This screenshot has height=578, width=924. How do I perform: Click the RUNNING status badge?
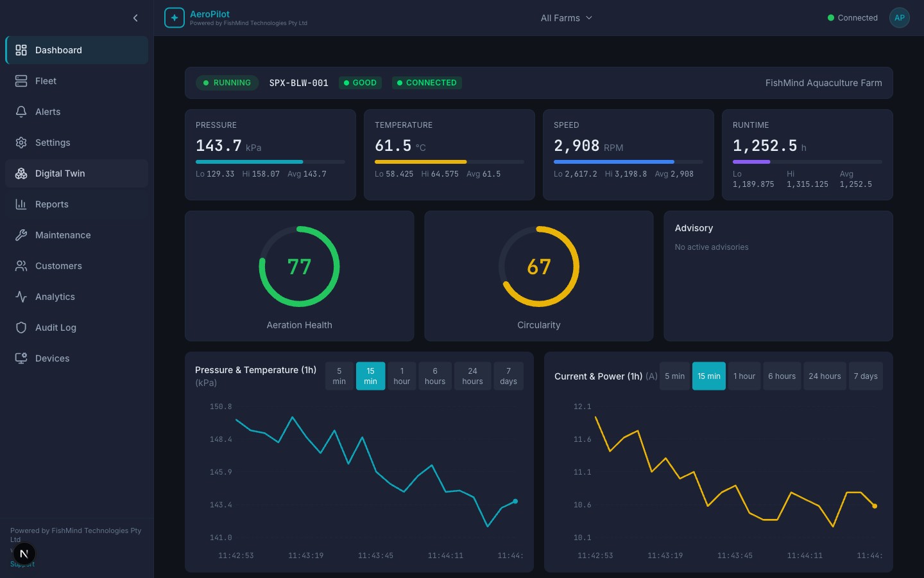click(227, 83)
